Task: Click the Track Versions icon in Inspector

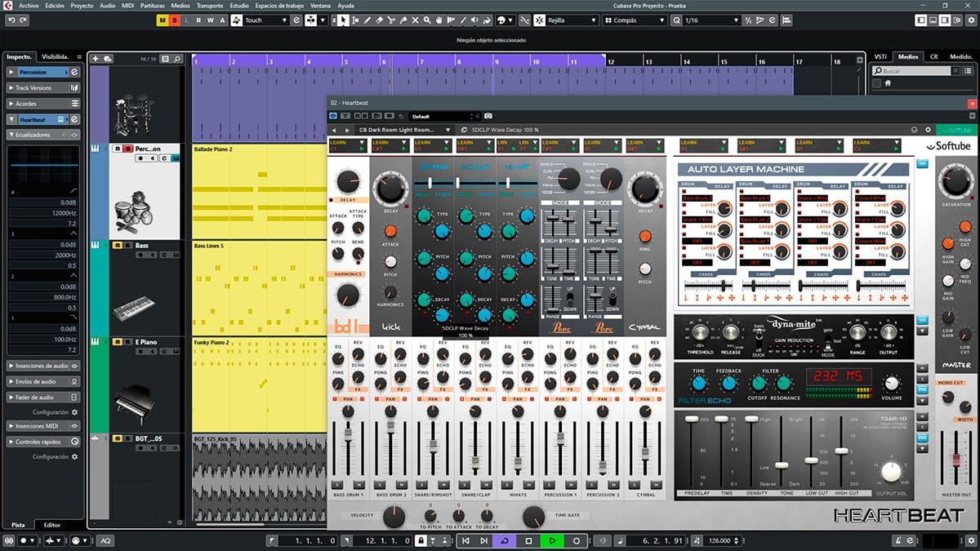Action: point(74,87)
